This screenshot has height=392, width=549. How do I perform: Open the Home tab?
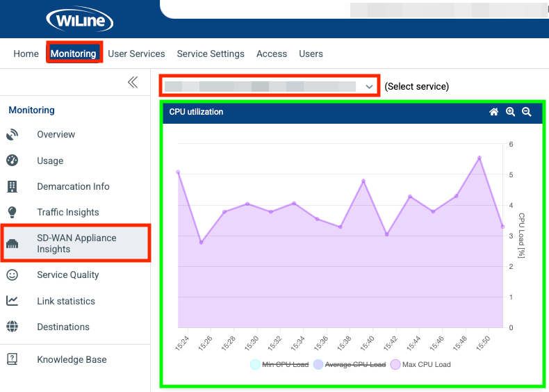(26, 54)
